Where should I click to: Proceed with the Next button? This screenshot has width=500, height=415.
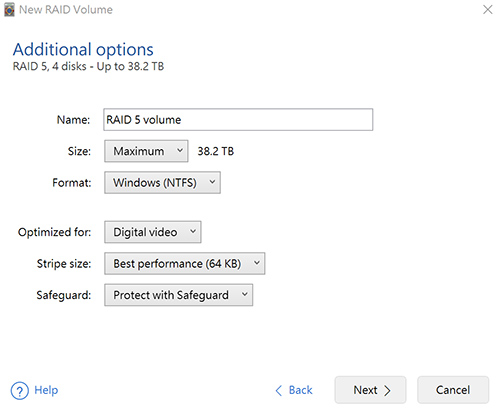pos(370,390)
